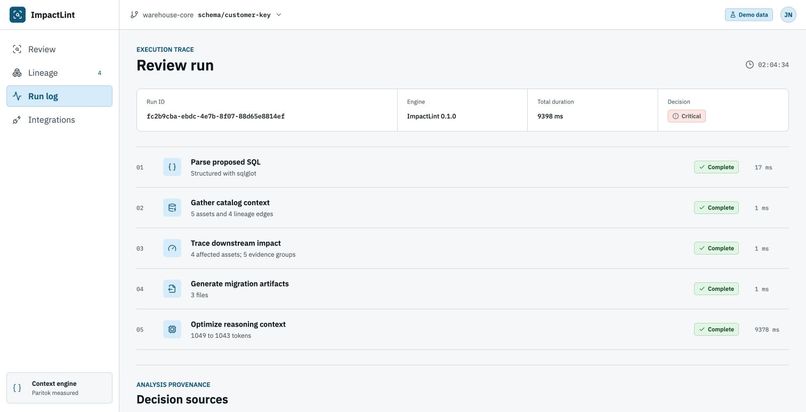Click the Context engine braces icon
This screenshot has width=806, height=412.
[x=17, y=388]
